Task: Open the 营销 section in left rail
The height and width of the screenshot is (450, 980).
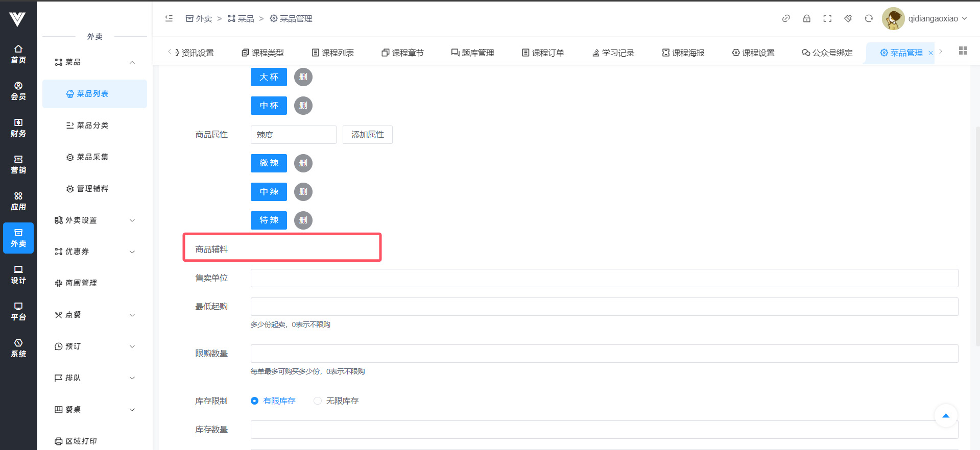Action: coord(18,164)
